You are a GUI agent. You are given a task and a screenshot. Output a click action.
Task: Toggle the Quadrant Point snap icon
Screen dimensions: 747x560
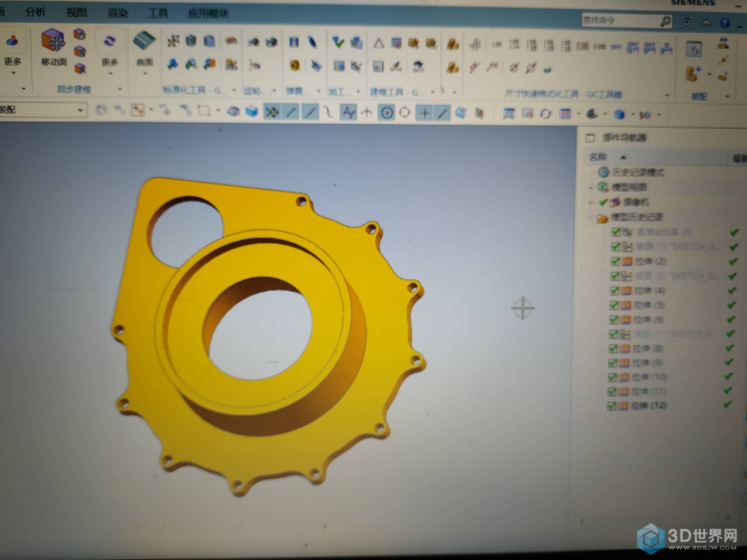(x=405, y=113)
